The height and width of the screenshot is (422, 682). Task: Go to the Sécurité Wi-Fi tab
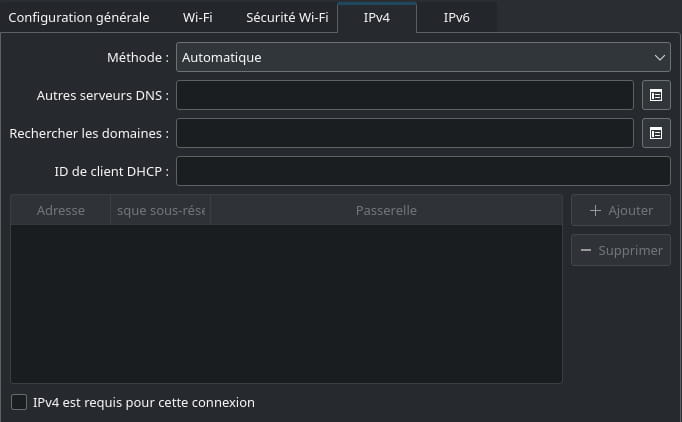[x=287, y=18]
